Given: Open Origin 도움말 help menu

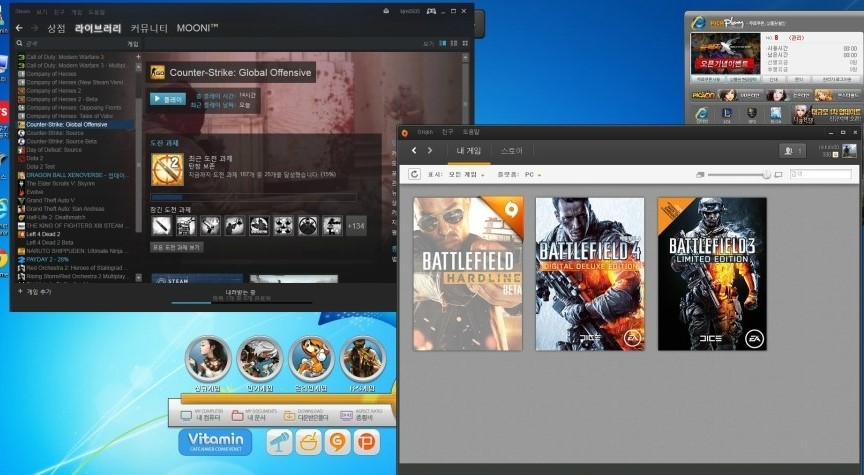Looking at the screenshot, I should pyautogui.click(x=471, y=132).
